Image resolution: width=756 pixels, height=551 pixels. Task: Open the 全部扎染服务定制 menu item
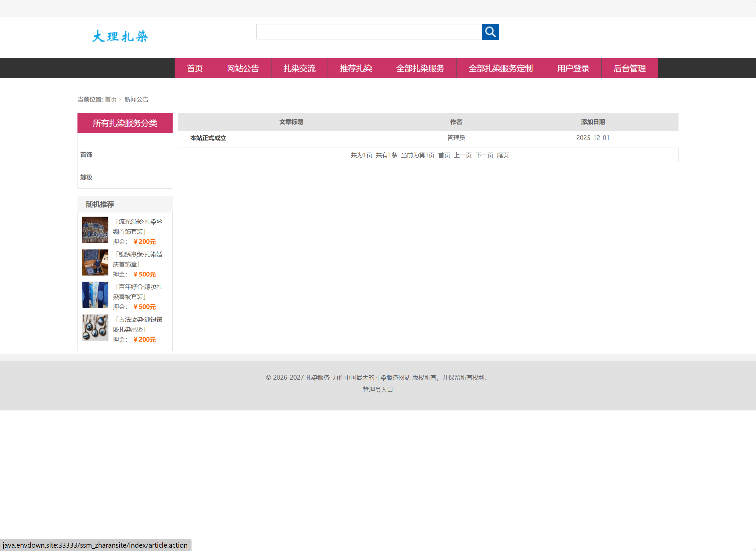(x=500, y=68)
